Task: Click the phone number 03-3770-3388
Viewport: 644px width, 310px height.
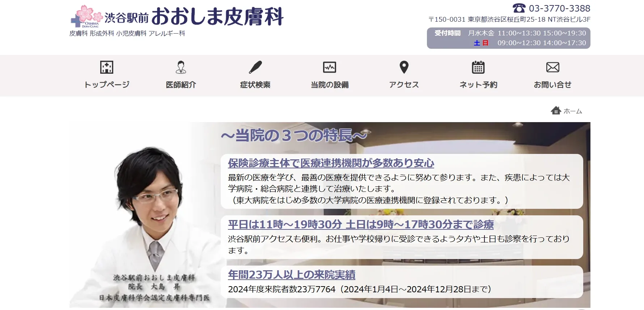Action: tap(559, 8)
